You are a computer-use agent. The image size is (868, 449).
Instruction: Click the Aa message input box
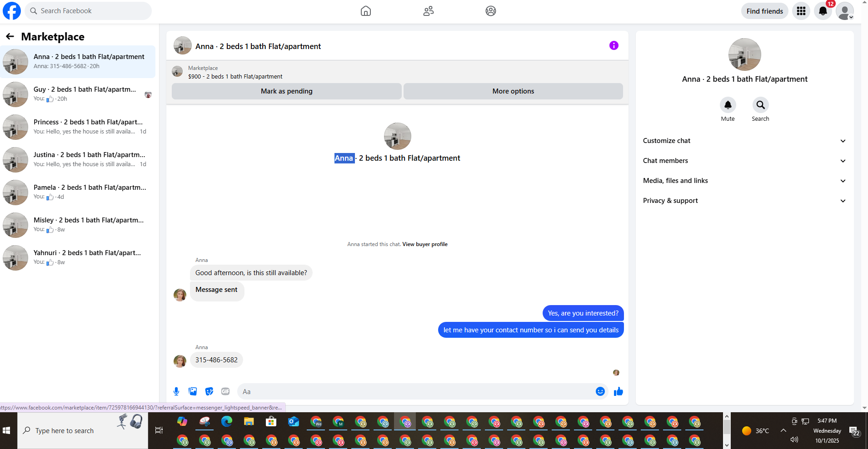click(x=423, y=391)
